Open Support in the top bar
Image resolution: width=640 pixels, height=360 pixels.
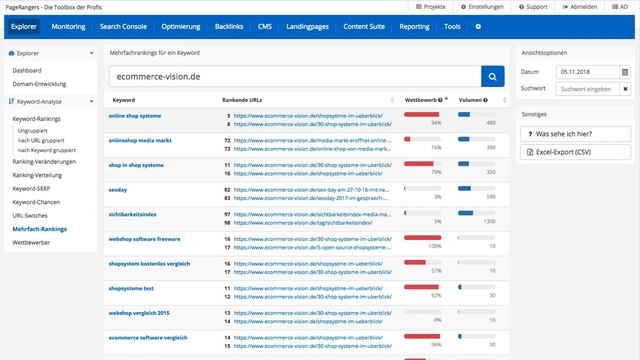[533, 7]
